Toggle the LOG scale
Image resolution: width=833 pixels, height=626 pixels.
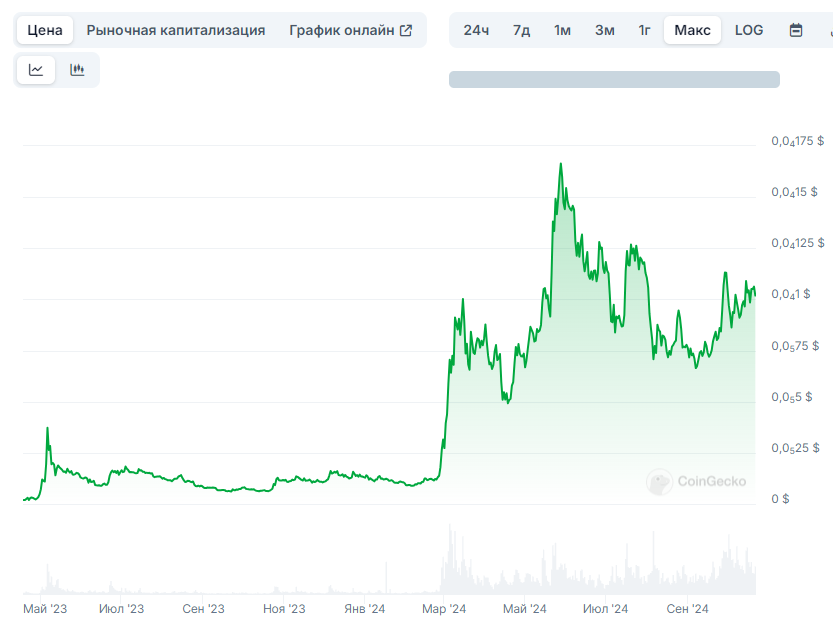[749, 30]
